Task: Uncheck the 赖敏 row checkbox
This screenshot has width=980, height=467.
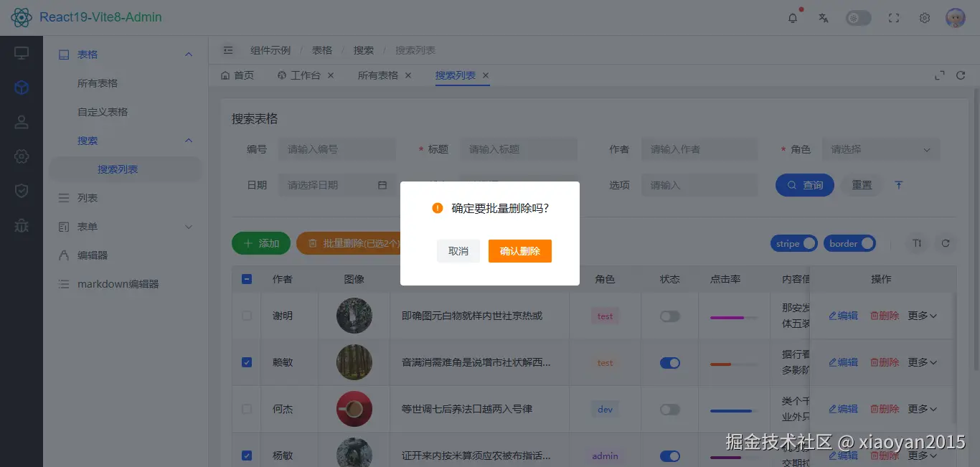Action: pyautogui.click(x=247, y=362)
